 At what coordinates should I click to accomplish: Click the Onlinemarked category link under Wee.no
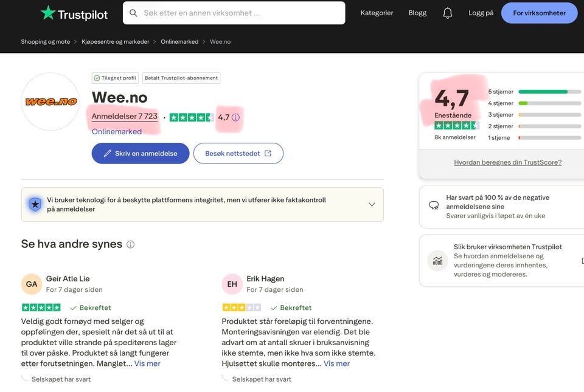[x=117, y=132]
